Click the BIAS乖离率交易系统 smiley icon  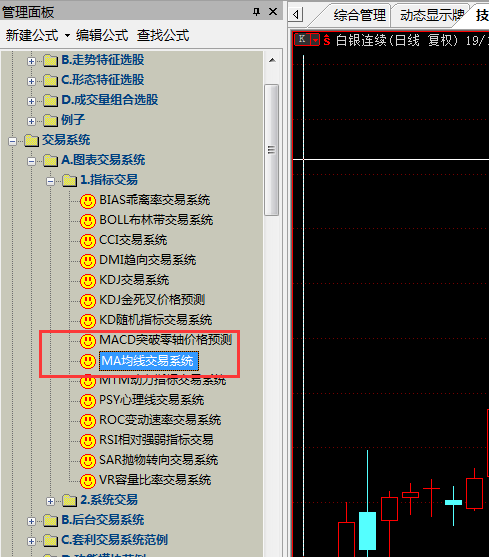88,201
